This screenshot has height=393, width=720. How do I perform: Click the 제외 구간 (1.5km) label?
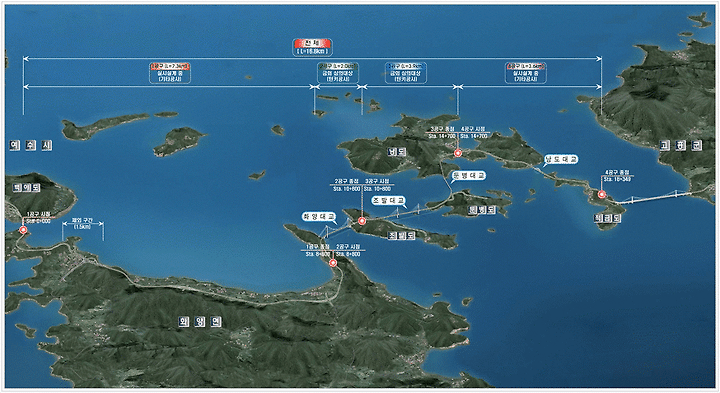point(82,223)
